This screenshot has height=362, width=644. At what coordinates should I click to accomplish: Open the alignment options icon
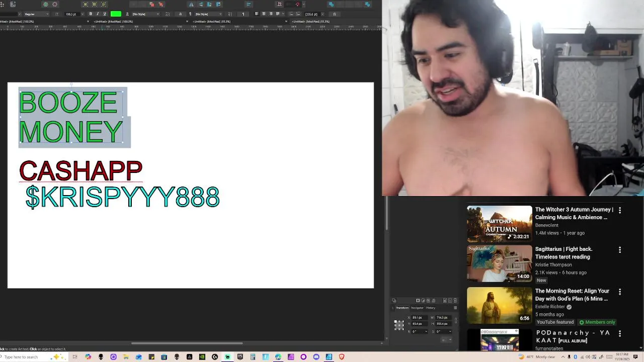click(249, 4)
